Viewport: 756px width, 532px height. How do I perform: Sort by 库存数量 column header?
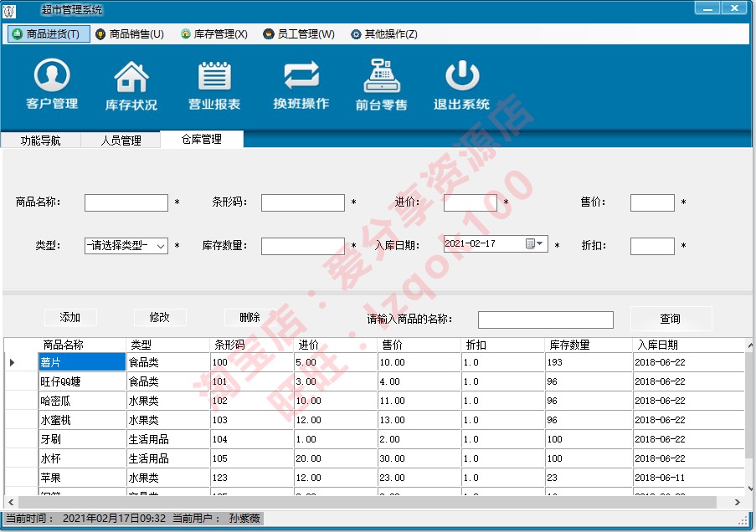point(589,345)
